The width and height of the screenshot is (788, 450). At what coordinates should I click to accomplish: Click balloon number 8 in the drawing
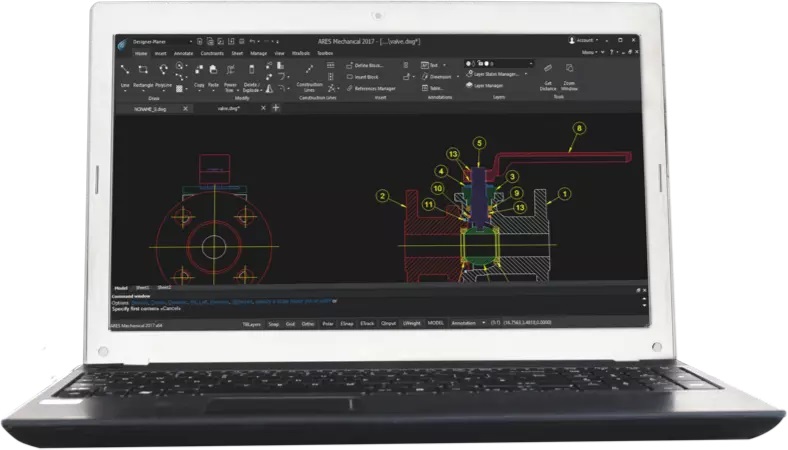[x=579, y=128]
